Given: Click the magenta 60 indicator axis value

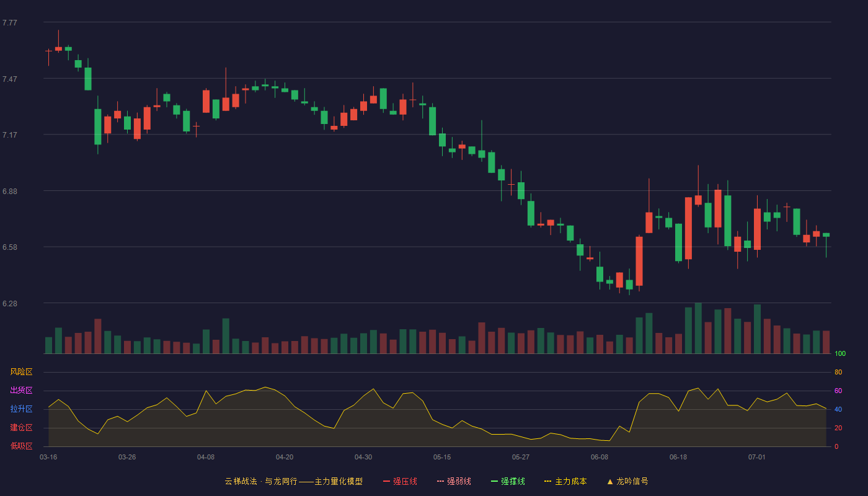Looking at the screenshot, I should [x=838, y=391].
